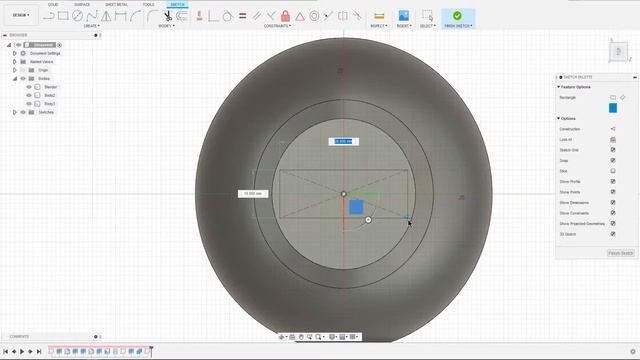Click the Fix/Unfix lock icon
The width and height of the screenshot is (640, 360).
click(285, 16)
